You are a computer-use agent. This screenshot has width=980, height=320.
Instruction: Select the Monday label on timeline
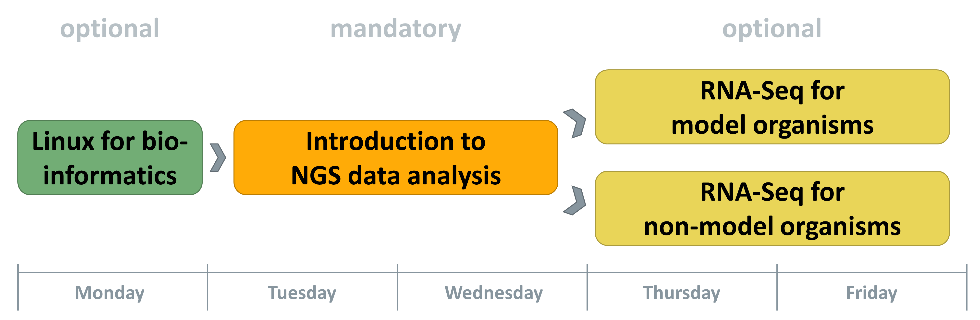click(110, 293)
